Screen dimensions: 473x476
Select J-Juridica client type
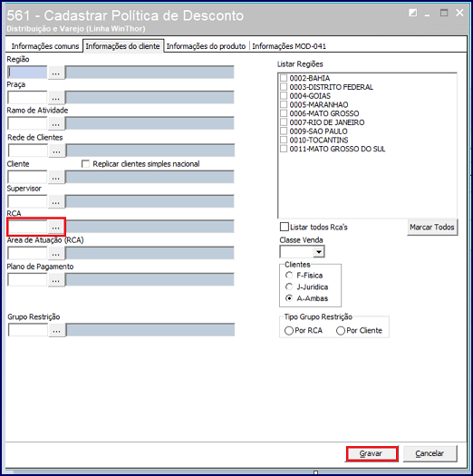point(289,287)
